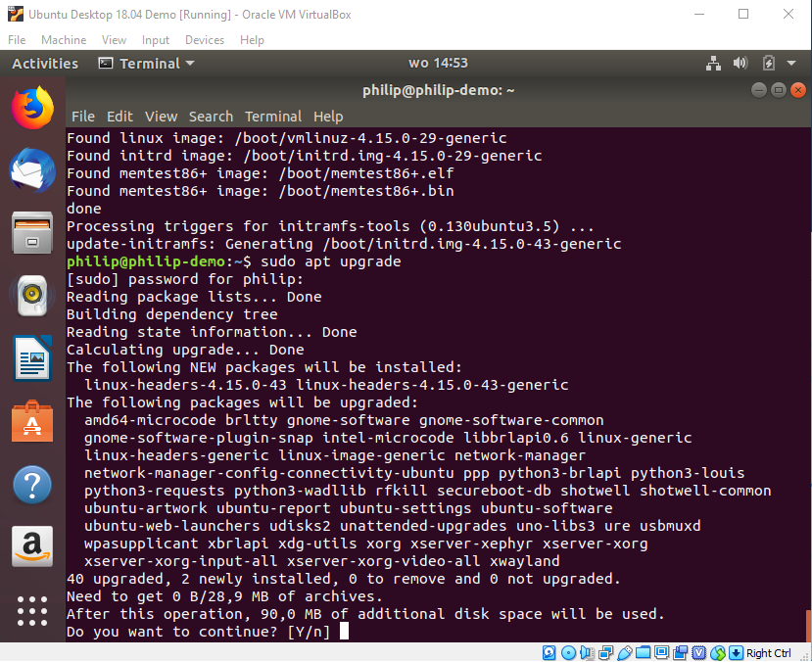Open VirtualBox Machine menu

click(64, 40)
